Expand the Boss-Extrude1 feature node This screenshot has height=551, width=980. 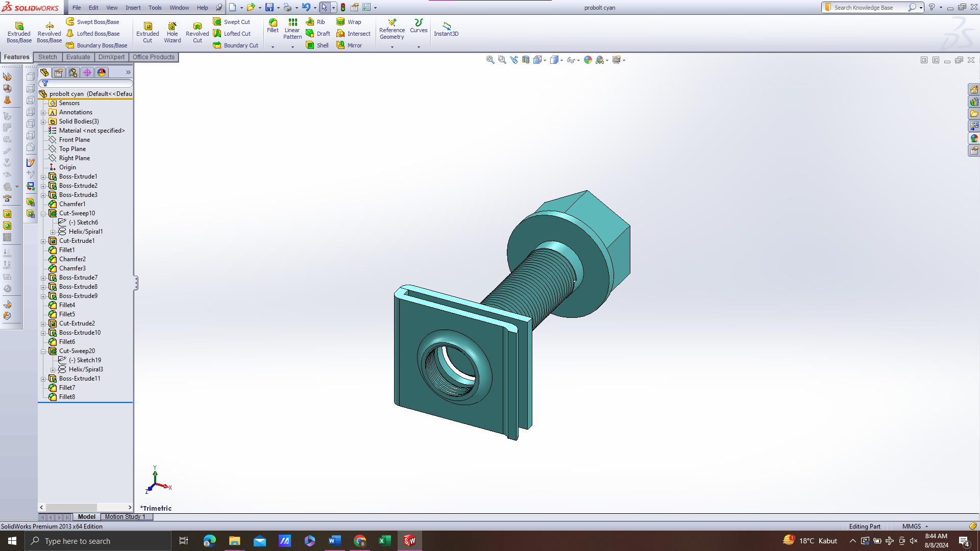pyautogui.click(x=43, y=177)
